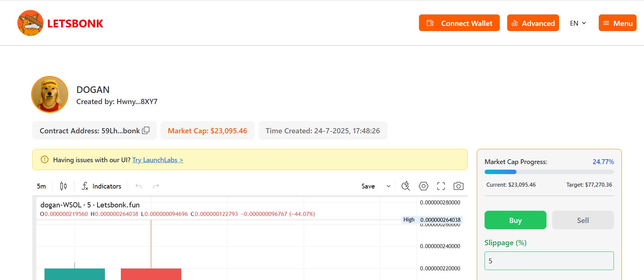Click the Time Created badge
Viewport: 644px width, 280px height.
click(x=323, y=130)
